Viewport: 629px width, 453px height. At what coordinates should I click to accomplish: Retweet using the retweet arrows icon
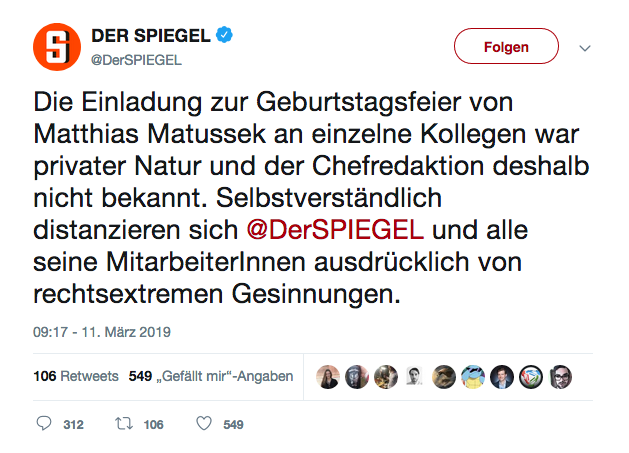[x=124, y=424]
